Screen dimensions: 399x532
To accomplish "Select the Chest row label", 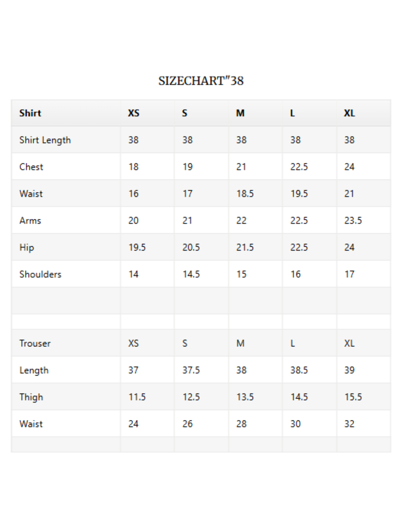I will pyautogui.click(x=31, y=167).
